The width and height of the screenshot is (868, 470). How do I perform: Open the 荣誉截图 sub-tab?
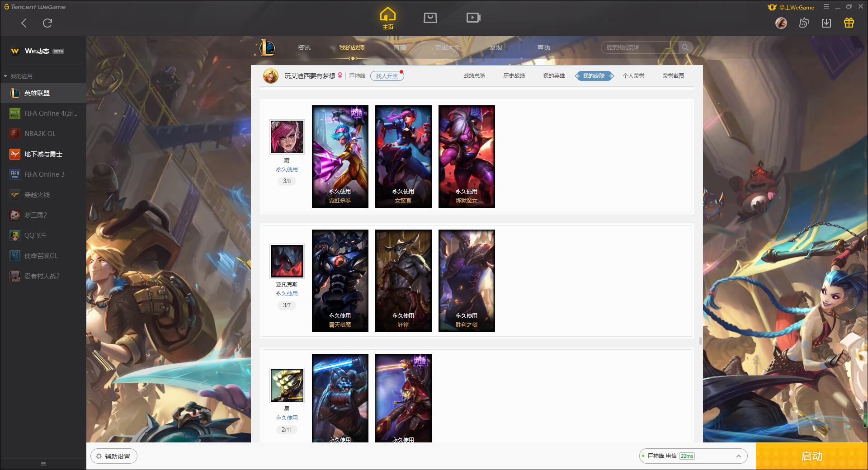673,76
